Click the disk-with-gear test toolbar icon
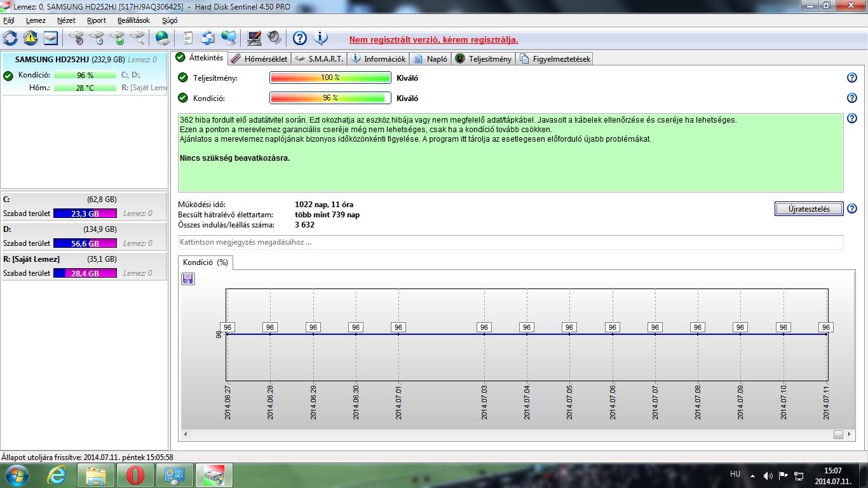868x488 pixels. [77, 38]
